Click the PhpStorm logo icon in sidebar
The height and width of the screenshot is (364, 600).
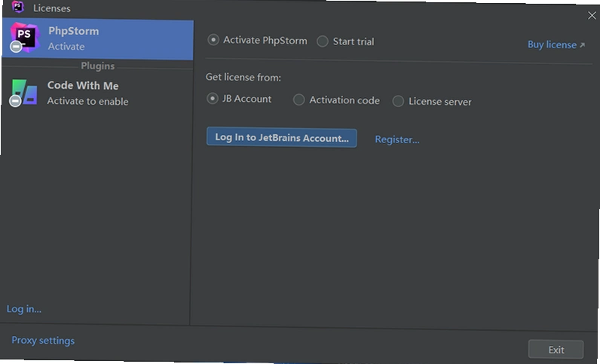click(x=24, y=38)
